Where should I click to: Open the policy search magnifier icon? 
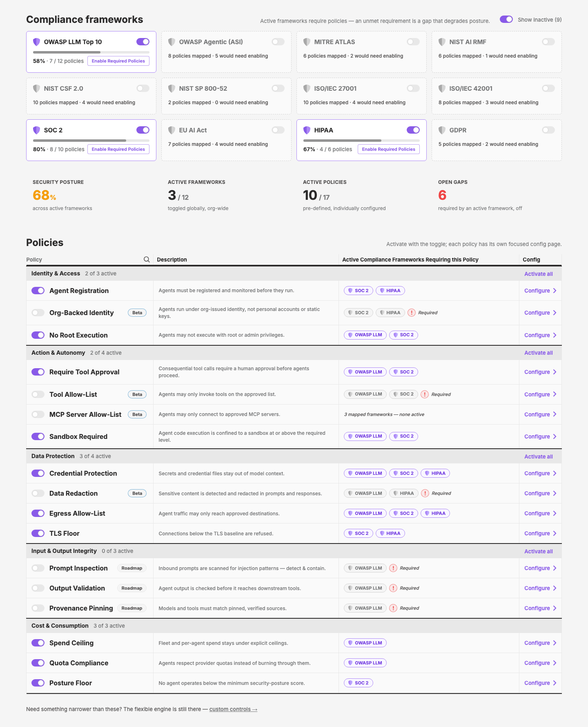pos(147,259)
